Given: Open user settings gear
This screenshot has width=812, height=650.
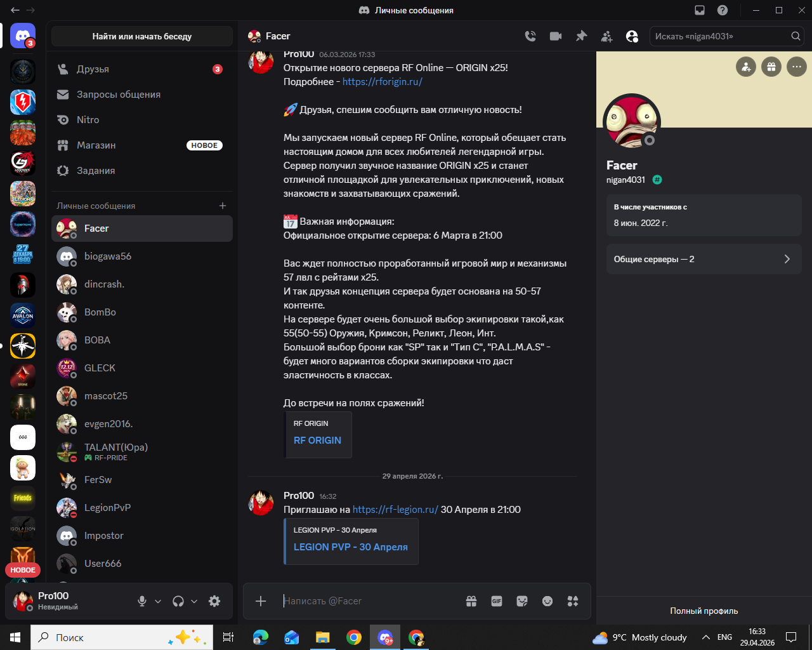Looking at the screenshot, I should click(x=214, y=601).
